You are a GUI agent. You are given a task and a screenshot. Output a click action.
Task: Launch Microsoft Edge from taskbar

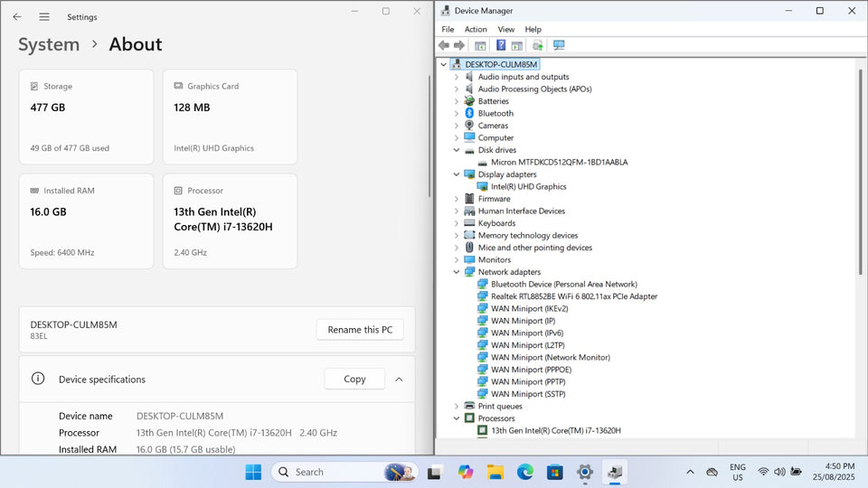(524, 472)
